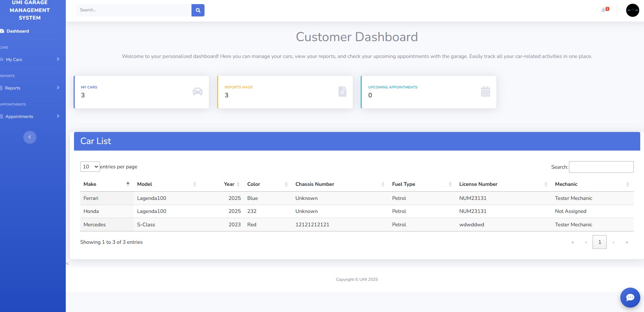Go to the next table page
644x312 pixels.
[x=614, y=242]
